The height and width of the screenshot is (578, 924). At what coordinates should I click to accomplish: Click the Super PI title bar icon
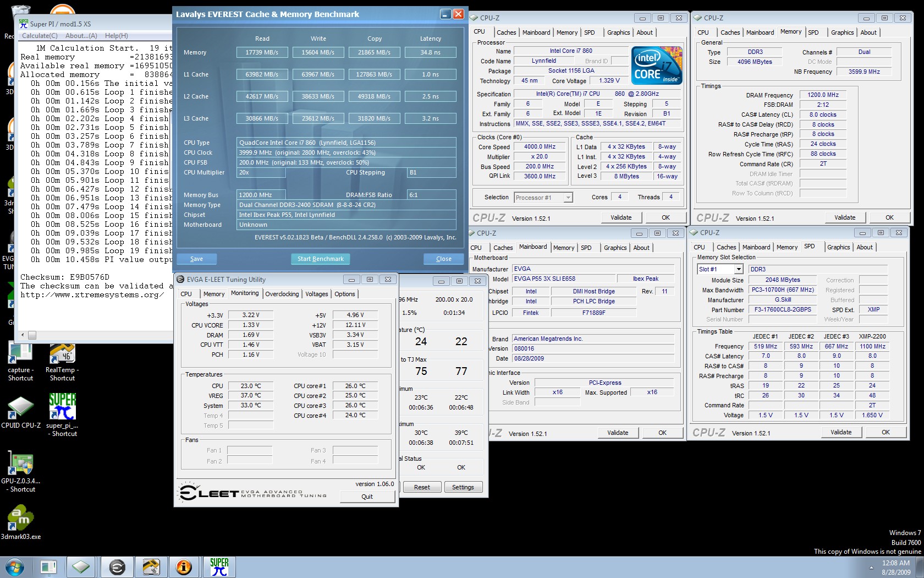23,24
